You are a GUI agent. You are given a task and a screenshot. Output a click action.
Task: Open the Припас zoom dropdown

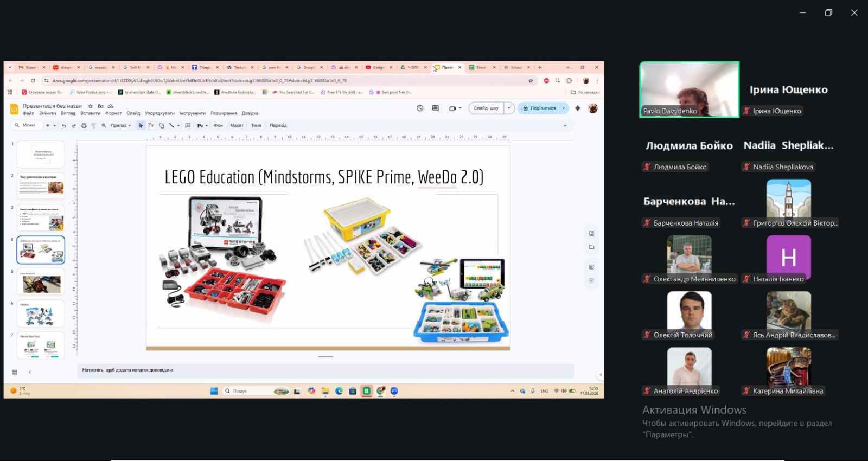click(120, 125)
